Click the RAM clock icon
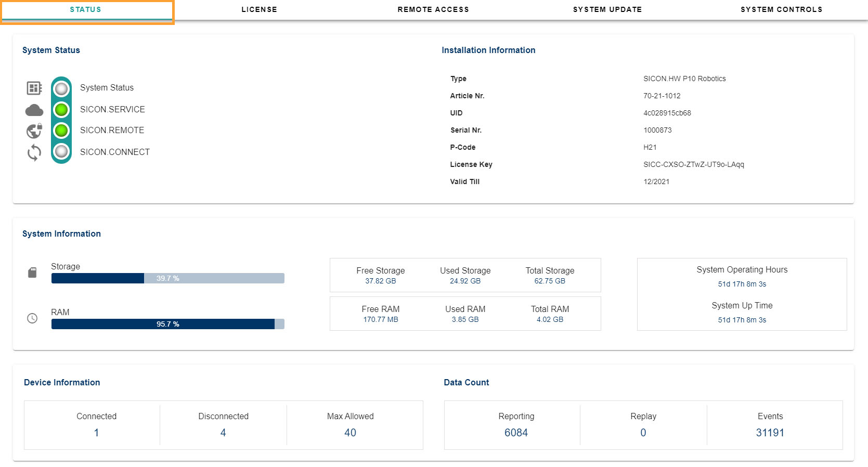868x467 pixels. [x=32, y=318]
